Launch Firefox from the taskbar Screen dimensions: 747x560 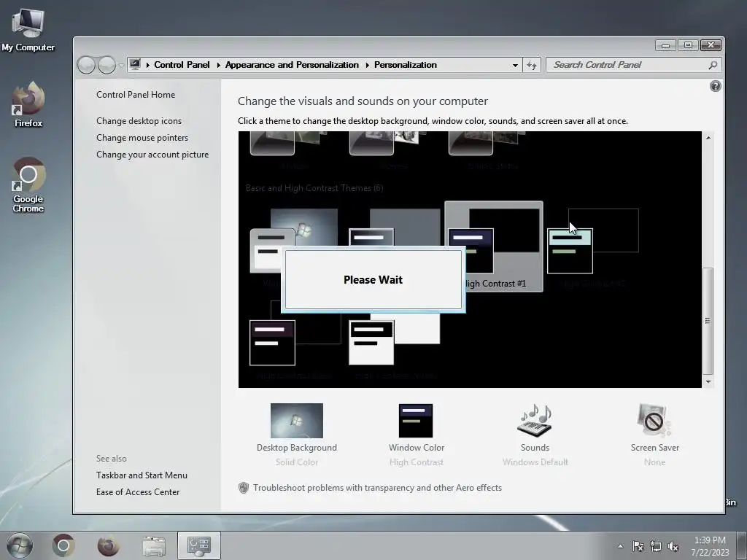(108, 545)
